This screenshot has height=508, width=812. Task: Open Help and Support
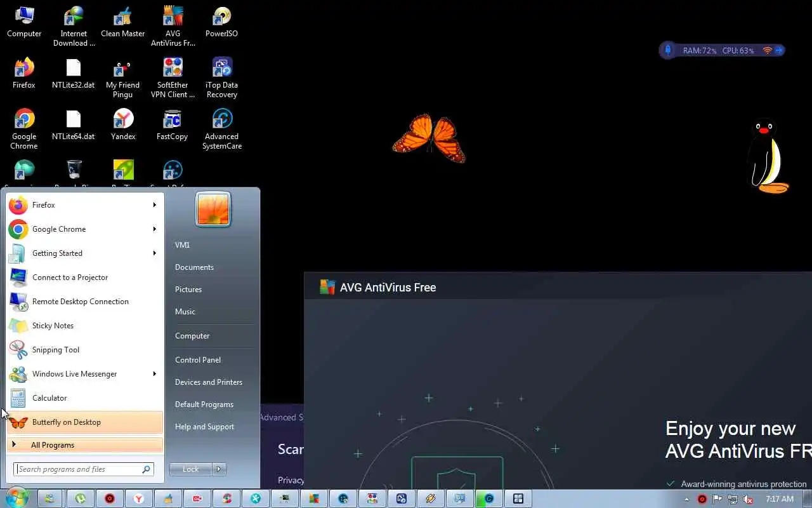click(x=205, y=427)
